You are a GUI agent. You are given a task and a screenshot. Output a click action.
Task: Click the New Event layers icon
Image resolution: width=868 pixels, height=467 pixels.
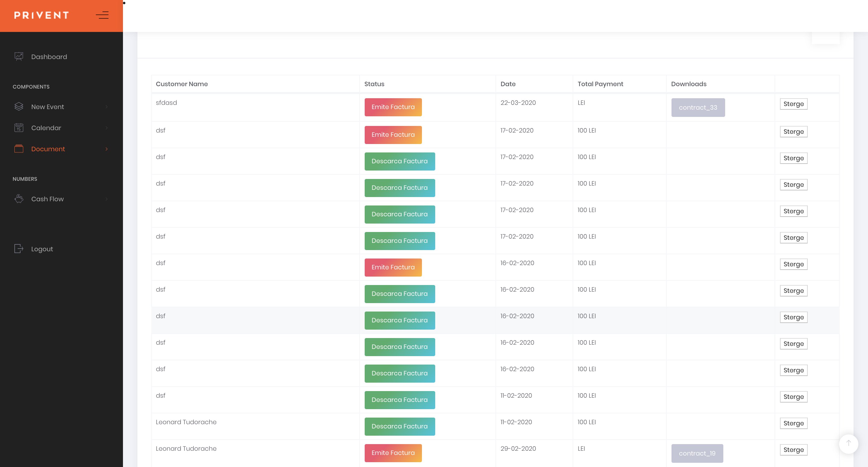coord(19,106)
